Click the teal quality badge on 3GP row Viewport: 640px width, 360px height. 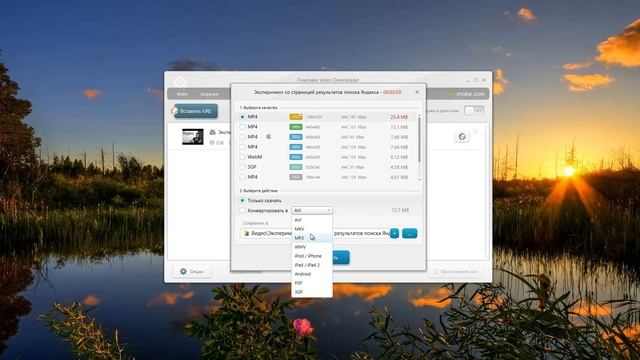tap(296, 167)
